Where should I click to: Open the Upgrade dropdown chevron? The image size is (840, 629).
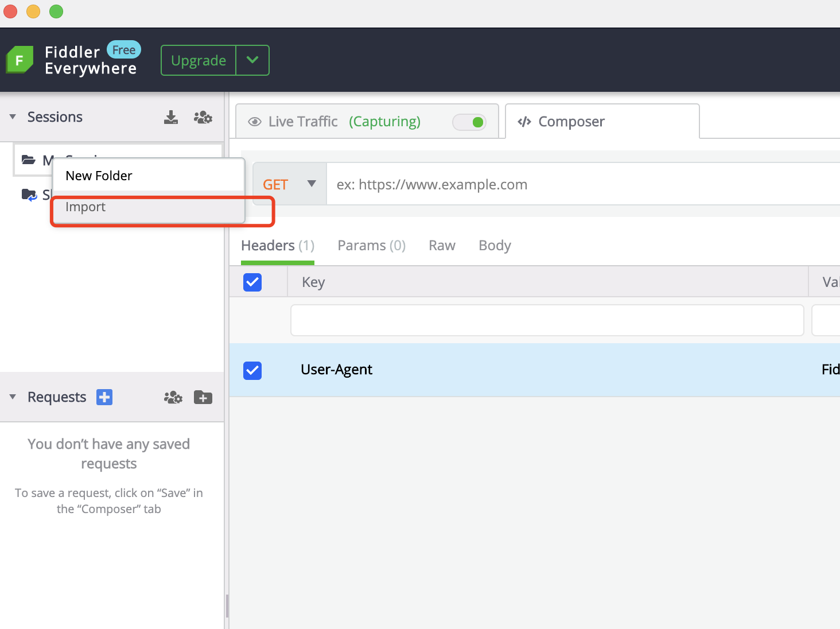coord(252,60)
